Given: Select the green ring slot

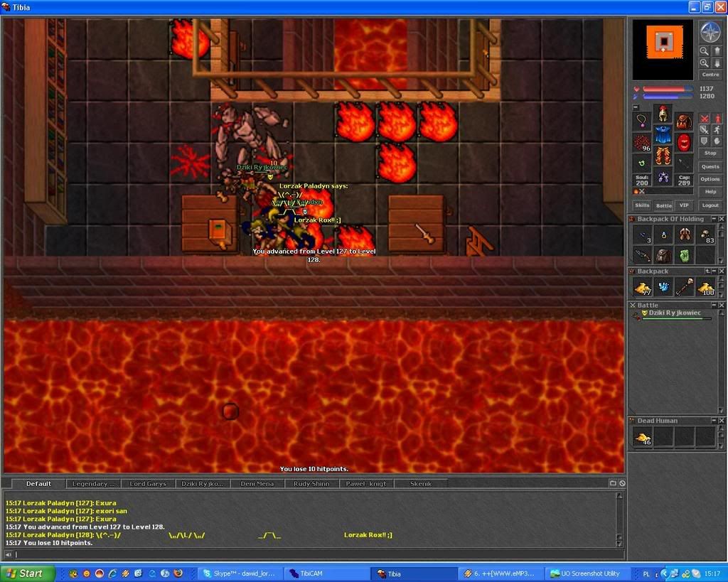Looking at the screenshot, I should click(642, 163).
